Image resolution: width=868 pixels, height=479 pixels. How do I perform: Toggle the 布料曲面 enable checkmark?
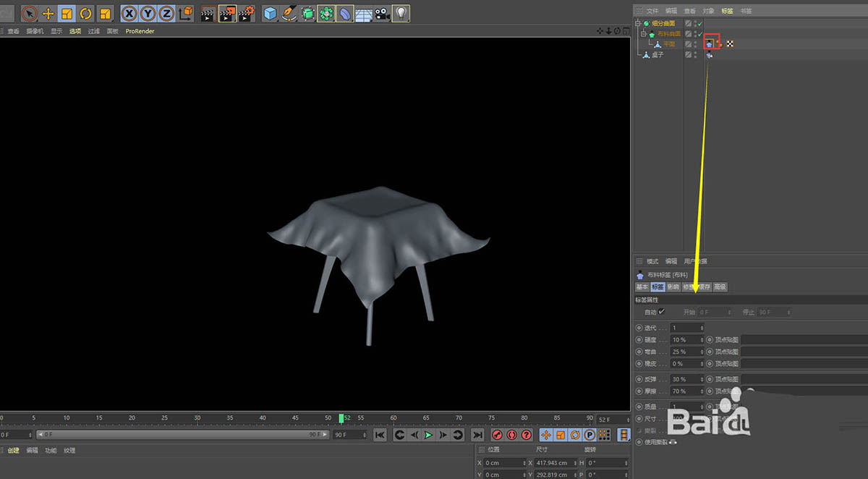pos(699,34)
